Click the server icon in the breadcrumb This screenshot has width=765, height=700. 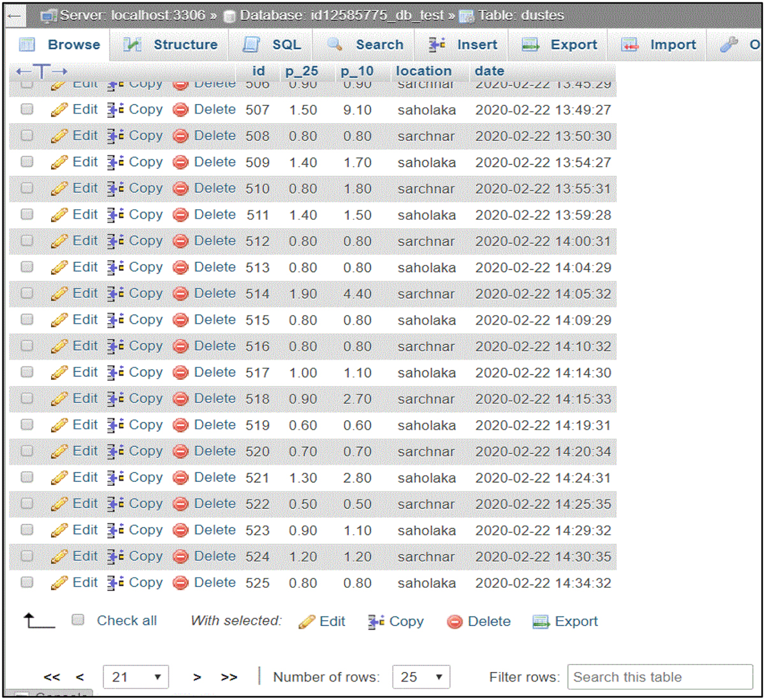(x=48, y=16)
